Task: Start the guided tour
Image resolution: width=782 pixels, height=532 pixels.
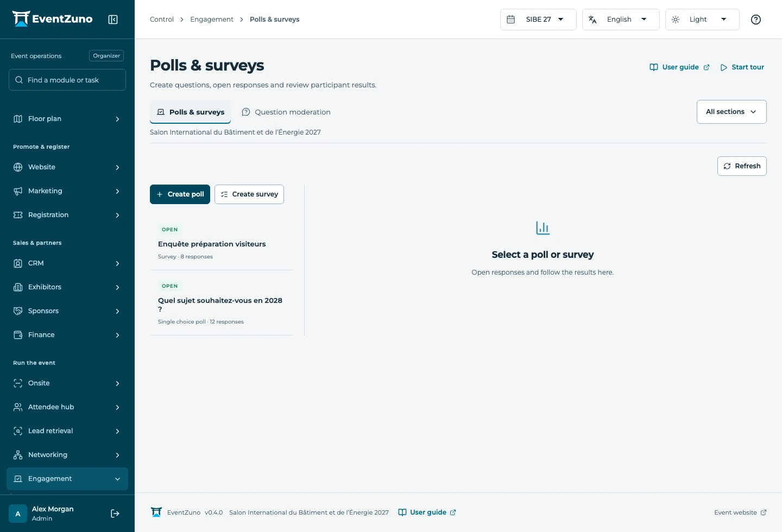Action: (x=742, y=67)
